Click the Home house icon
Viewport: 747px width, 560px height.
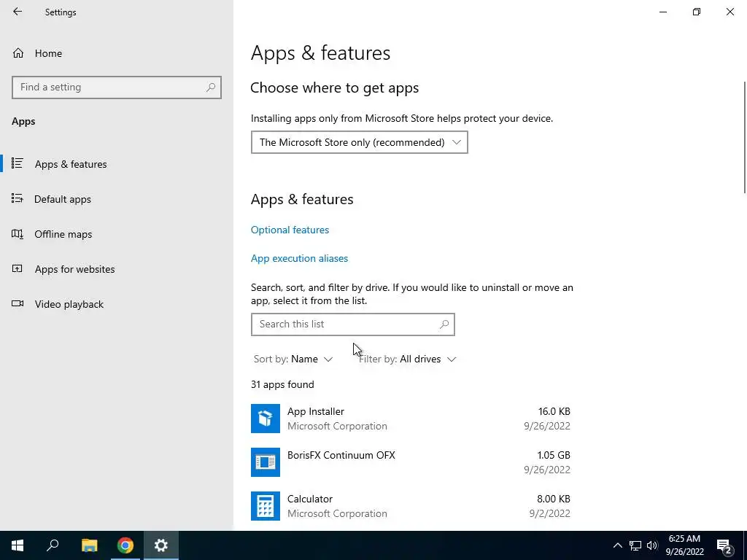[x=18, y=53]
